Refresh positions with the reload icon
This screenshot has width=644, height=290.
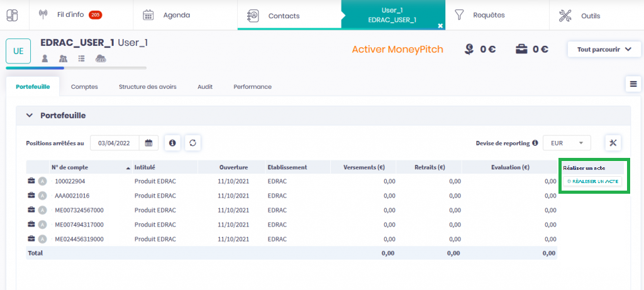pos(192,143)
